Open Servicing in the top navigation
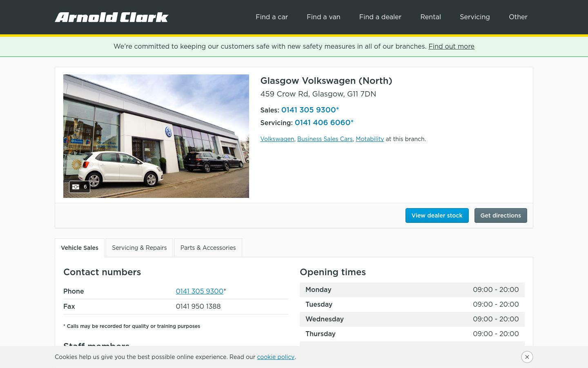 click(x=474, y=17)
